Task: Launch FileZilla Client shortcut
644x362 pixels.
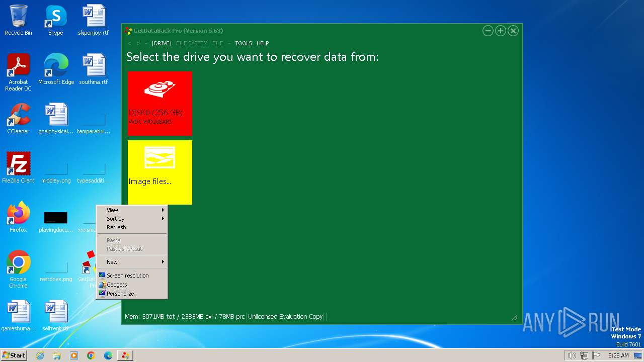Action: pos(18,168)
